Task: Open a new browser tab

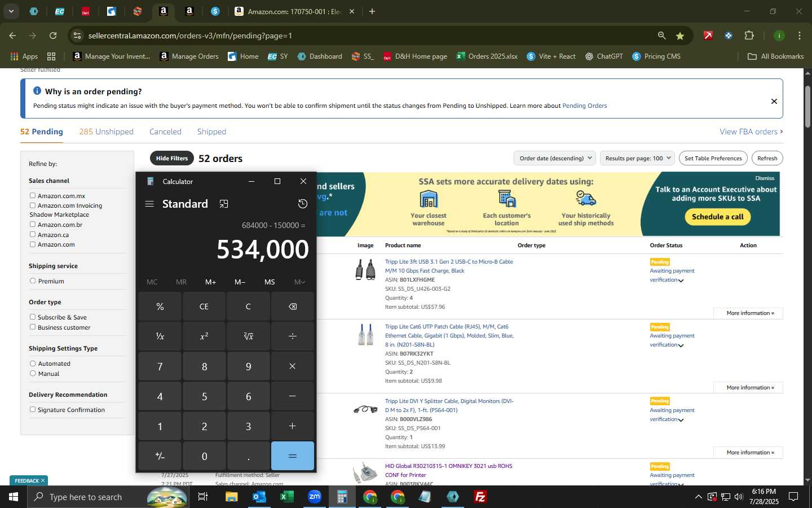Action: point(372,11)
